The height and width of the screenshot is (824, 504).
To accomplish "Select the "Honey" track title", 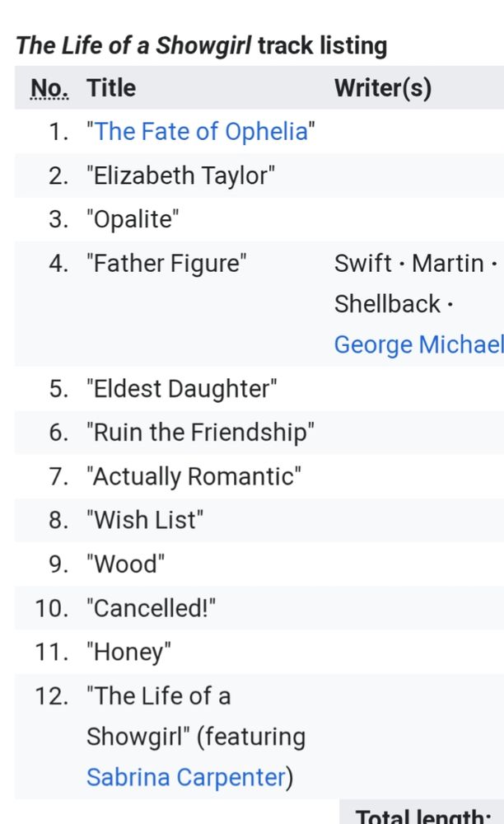I will point(128,652).
